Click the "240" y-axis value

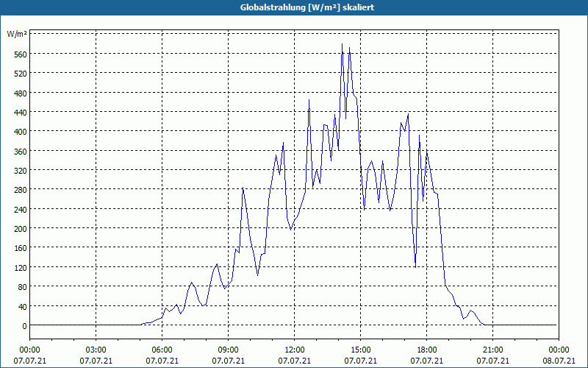(x=21, y=210)
